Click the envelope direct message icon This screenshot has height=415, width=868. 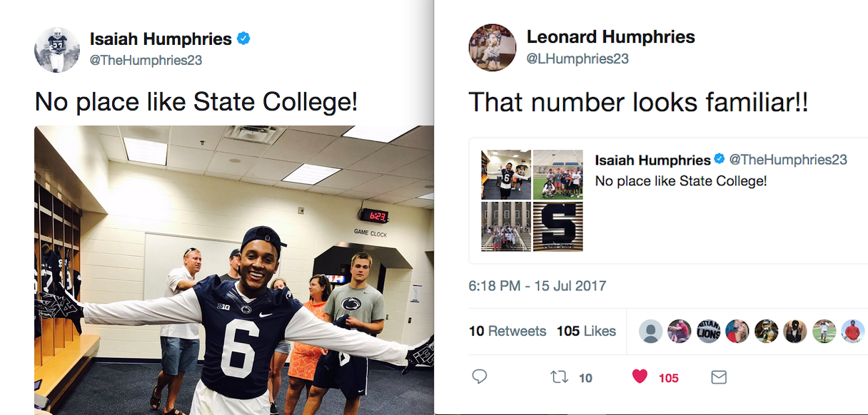tap(719, 376)
